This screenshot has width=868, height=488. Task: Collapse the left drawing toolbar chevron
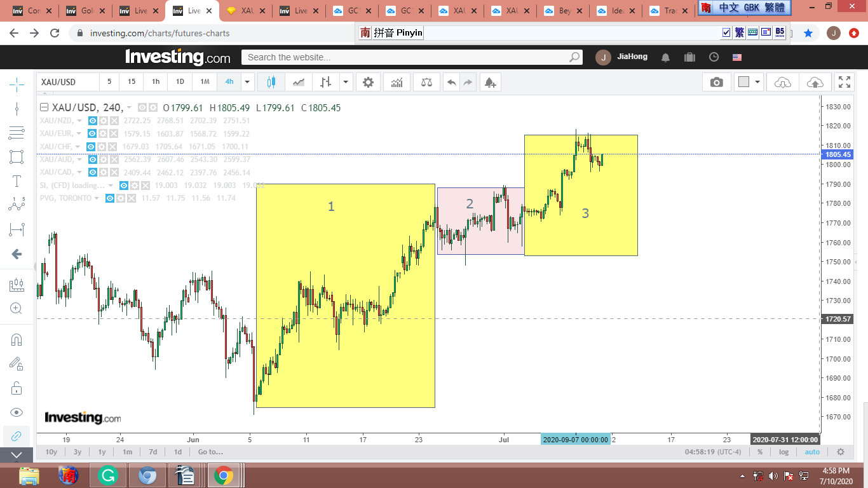(17, 455)
